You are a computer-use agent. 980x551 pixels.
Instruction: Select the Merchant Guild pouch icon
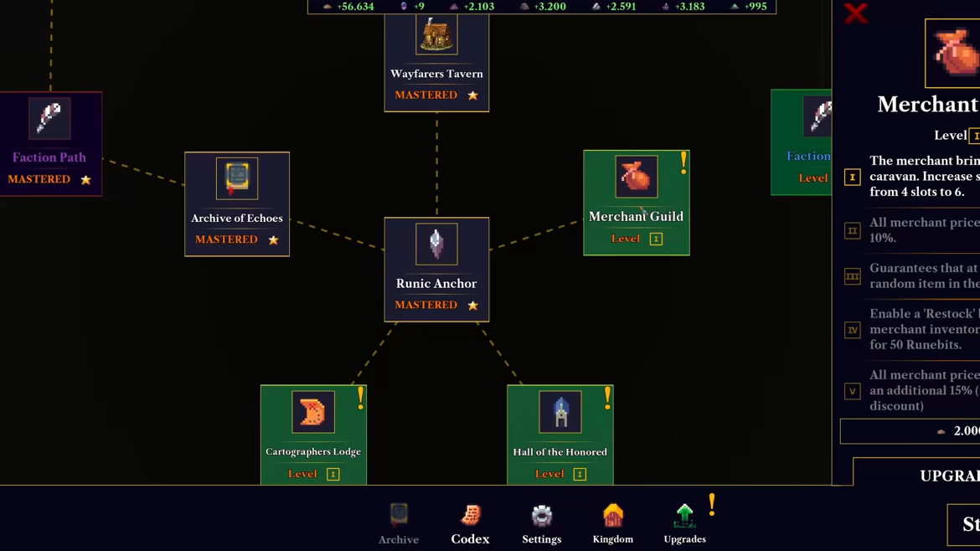pyautogui.click(x=637, y=177)
